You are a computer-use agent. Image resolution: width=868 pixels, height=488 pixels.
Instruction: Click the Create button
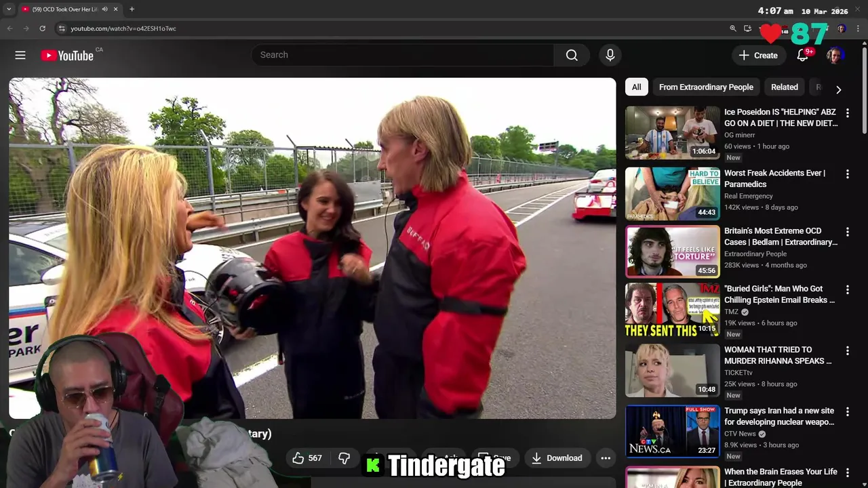tap(758, 56)
